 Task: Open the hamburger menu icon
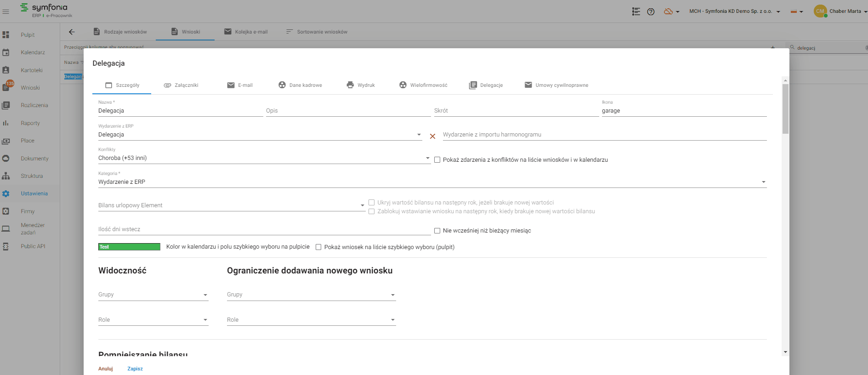(6, 11)
